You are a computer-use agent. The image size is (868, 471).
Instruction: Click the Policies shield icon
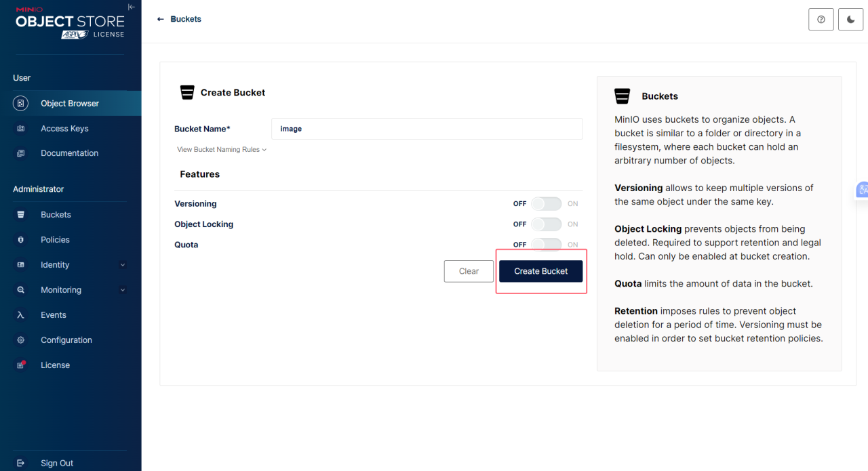[21, 240]
